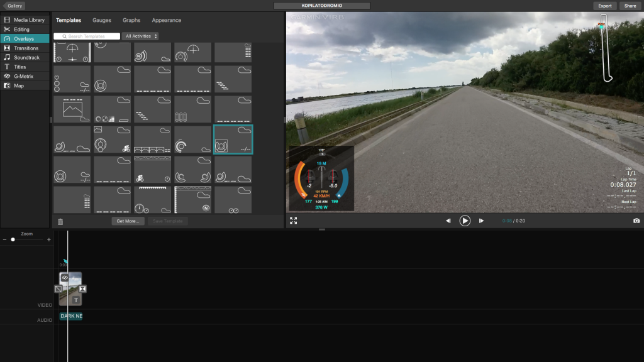Image resolution: width=644 pixels, height=362 pixels.
Task: Select template with heart-rate heart icon
Action: [72, 80]
